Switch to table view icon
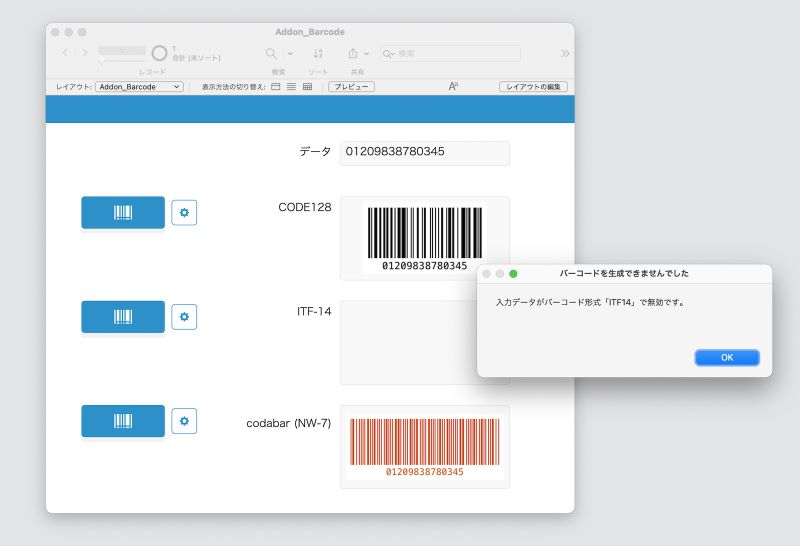The width and height of the screenshot is (800, 546). 307,87
